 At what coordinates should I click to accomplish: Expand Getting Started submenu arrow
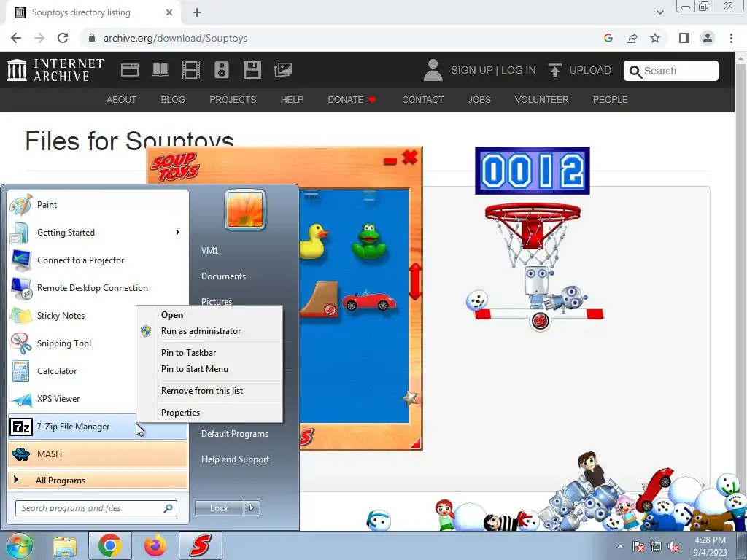178,233
